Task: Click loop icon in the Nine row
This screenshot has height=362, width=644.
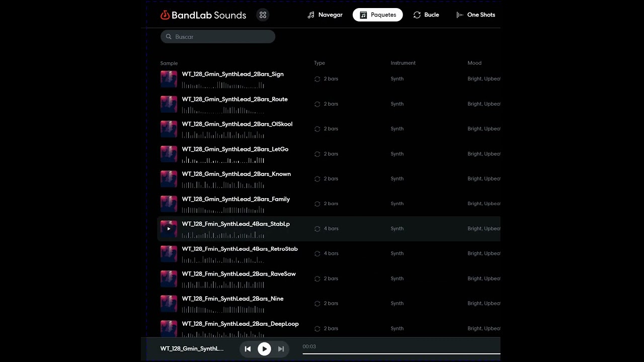Action: point(317,303)
